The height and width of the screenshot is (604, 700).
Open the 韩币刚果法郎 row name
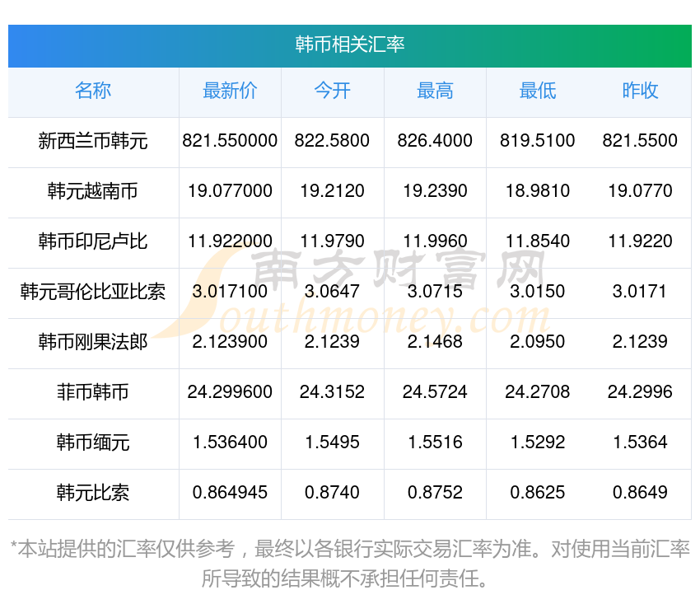pos(93,342)
